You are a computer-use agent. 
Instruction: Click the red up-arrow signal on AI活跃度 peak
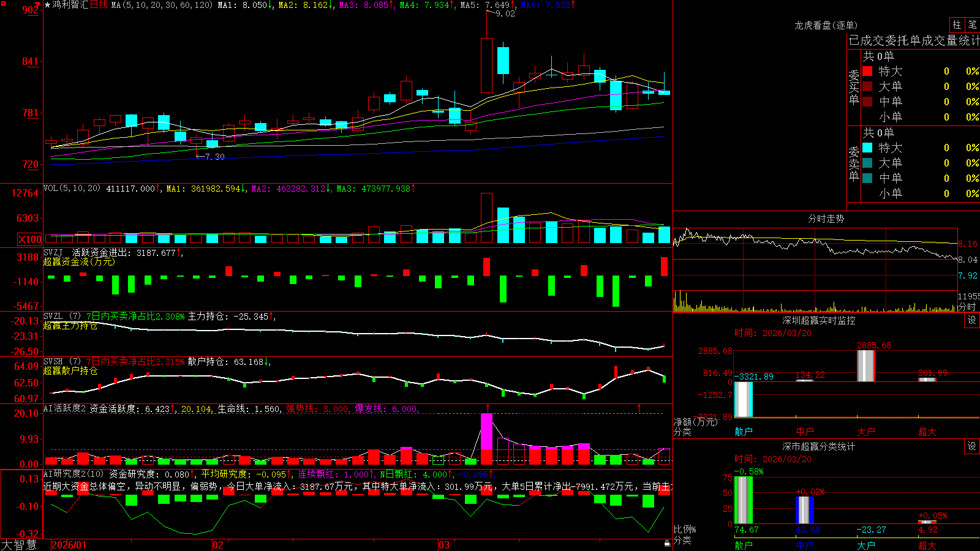click(x=488, y=408)
